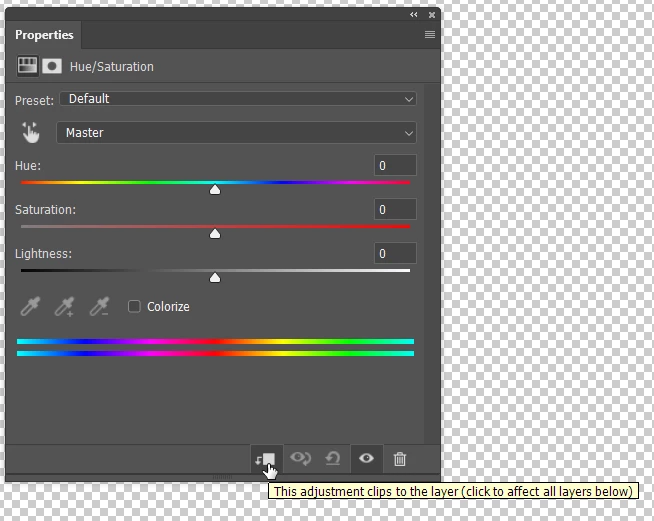Image resolution: width=654 pixels, height=521 pixels.
Task: Click the Saturation: label
Action: coord(45,209)
